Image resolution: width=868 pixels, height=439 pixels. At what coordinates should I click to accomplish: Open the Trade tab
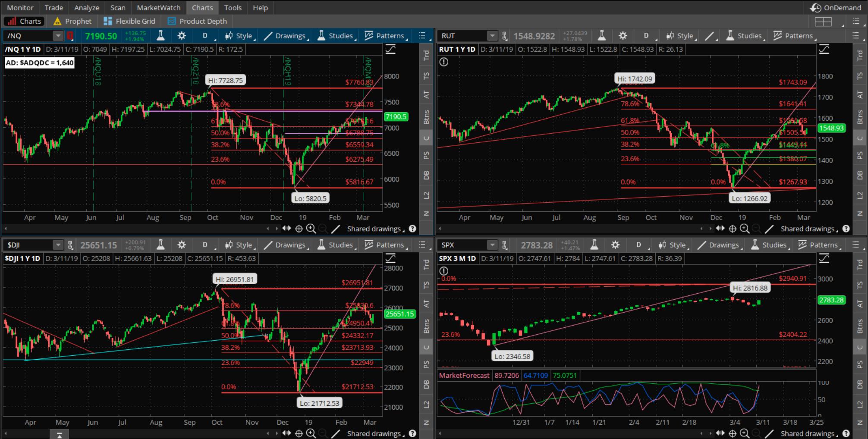tap(54, 7)
